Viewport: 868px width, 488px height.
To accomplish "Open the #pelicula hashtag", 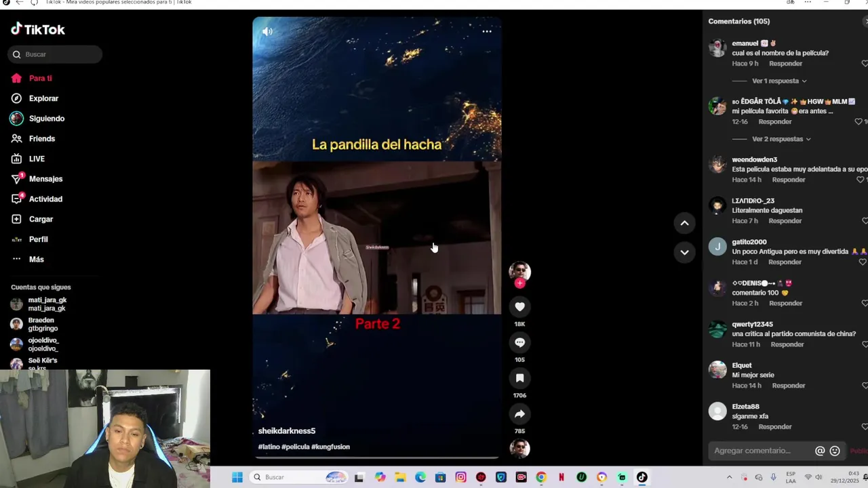I will click(x=295, y=447).
